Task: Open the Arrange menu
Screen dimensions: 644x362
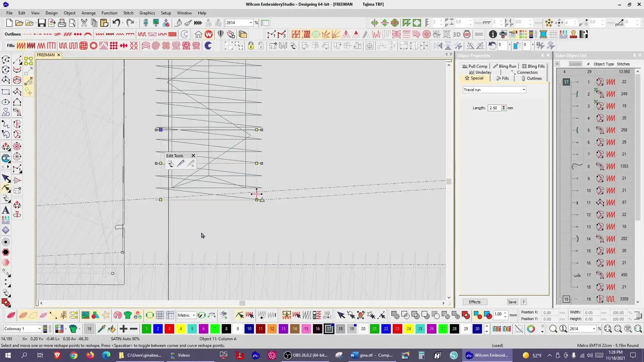Action: tap(89, 13)
